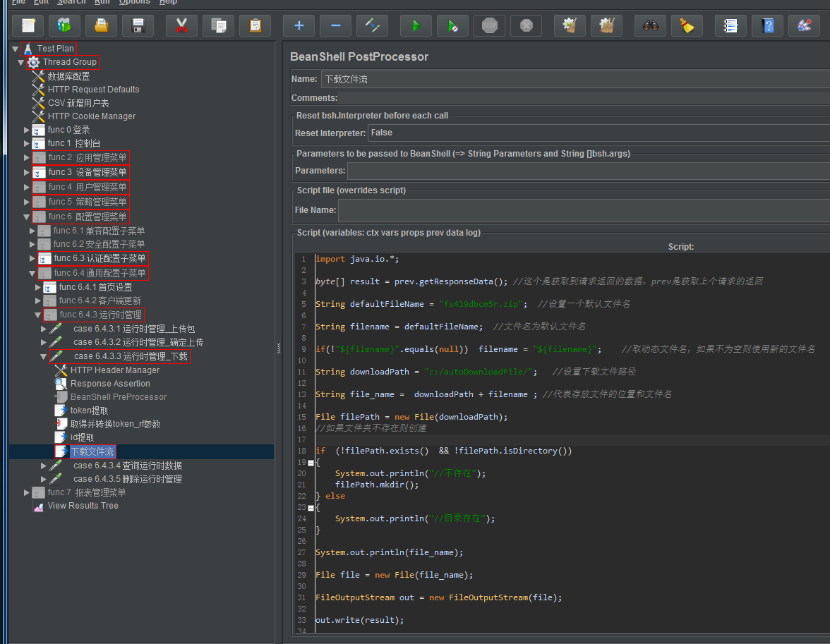This screenshot has width=830, height=644.
Task: Start the test with green play icon
Action: coord(416,26)
